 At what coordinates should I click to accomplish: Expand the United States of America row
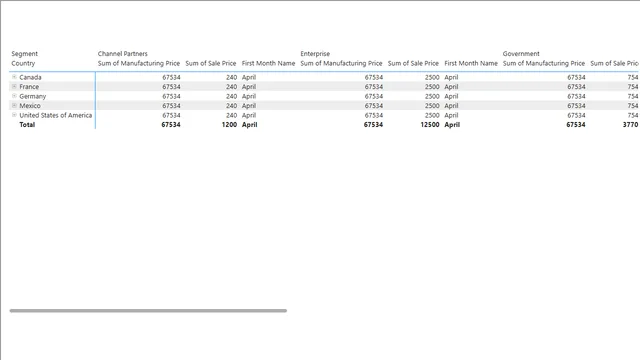coord(14,115)
